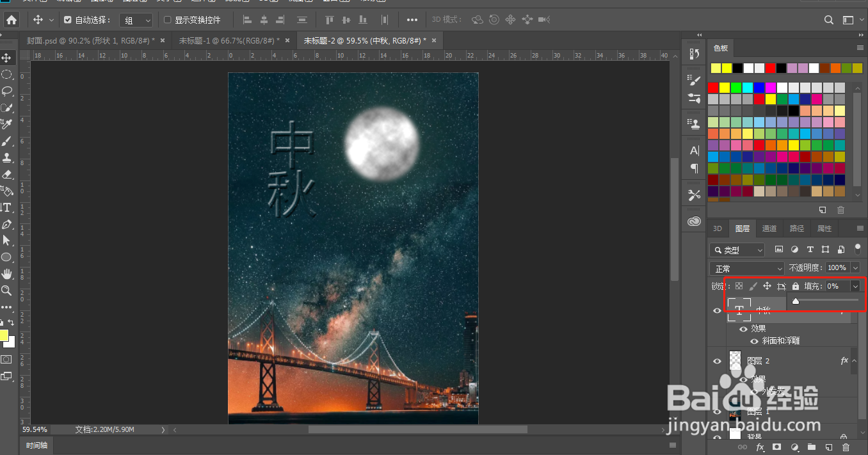Close the 未标题-2 document tab

(435, 40)
